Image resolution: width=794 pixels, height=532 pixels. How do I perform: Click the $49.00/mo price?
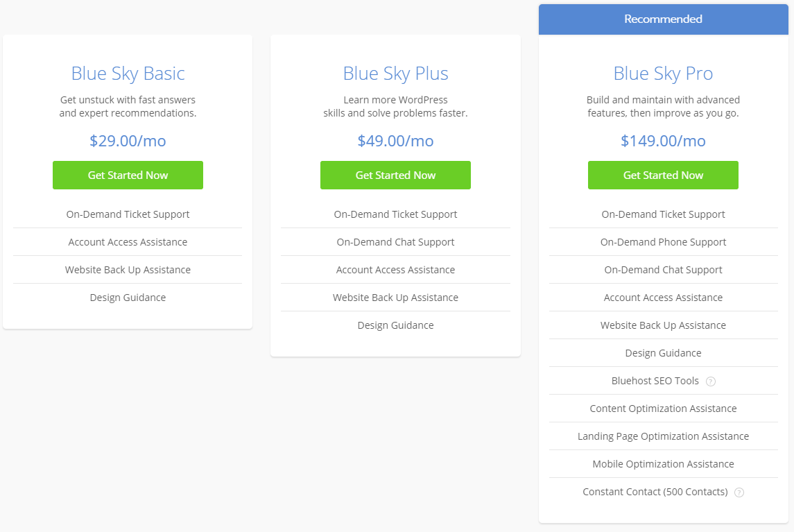pyautogui.click(x=395, y=141)
